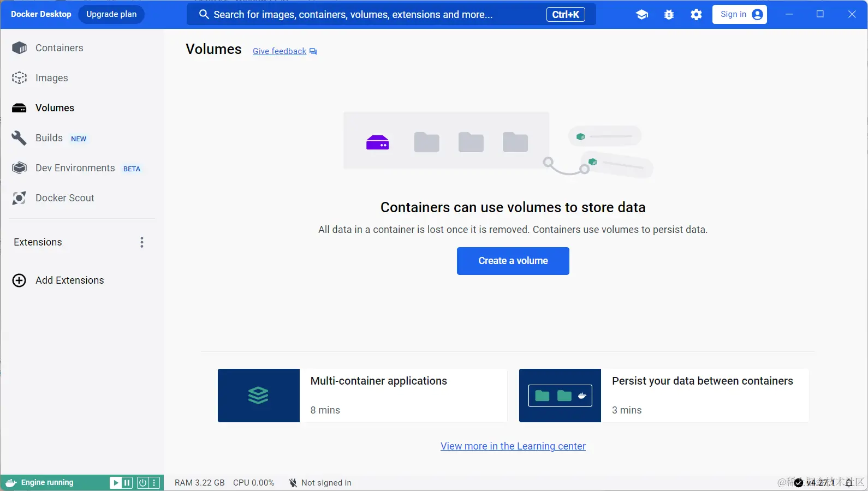Open the engine more options three-dot menu

(154, 483)
